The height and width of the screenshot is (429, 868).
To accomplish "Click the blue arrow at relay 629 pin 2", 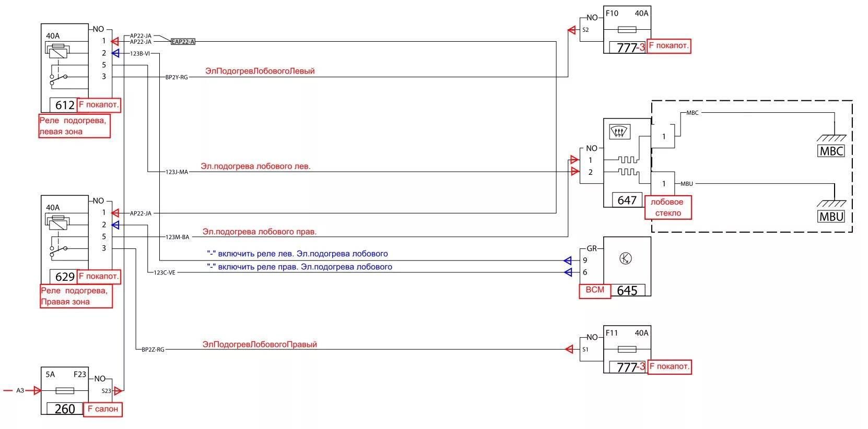I will tap(115, 225).
